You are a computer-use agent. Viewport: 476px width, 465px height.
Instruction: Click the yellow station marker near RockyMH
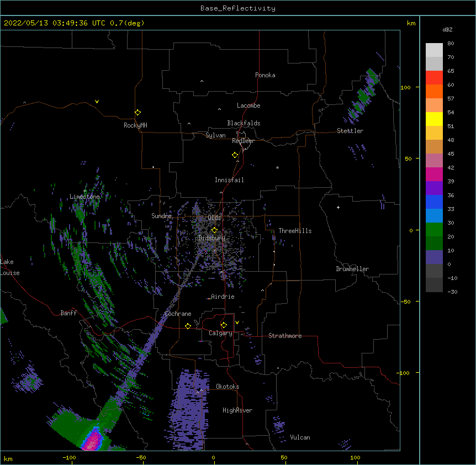point(137,113)
